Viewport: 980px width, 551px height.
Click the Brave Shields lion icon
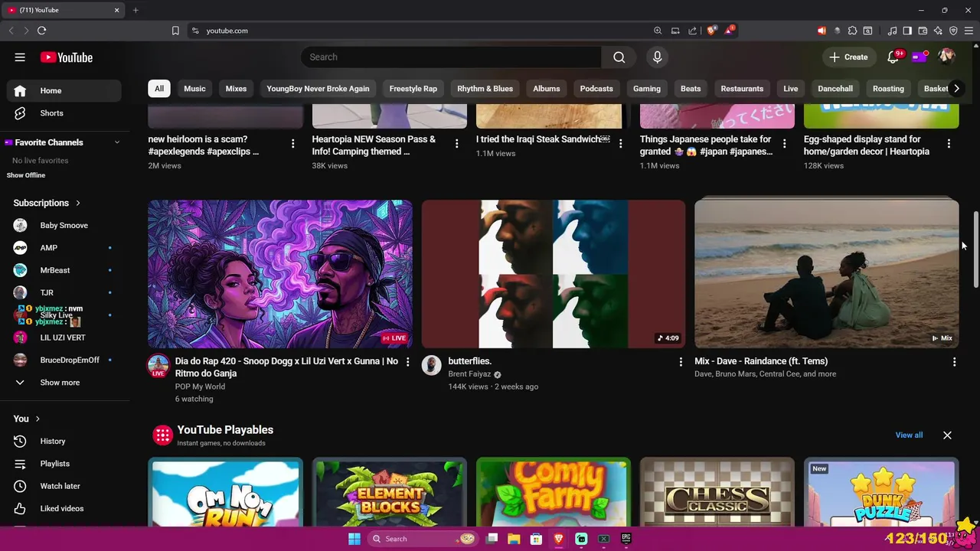click(x=712, y=31)
